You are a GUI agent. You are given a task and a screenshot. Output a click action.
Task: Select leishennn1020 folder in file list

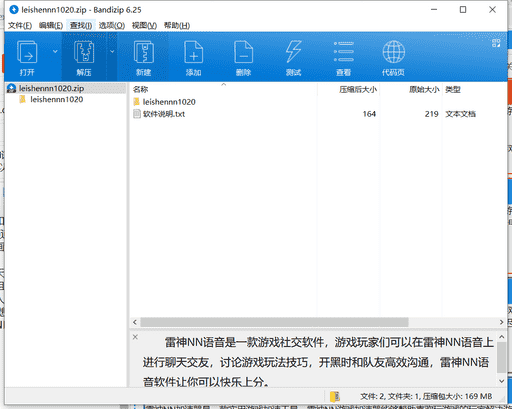169,102
